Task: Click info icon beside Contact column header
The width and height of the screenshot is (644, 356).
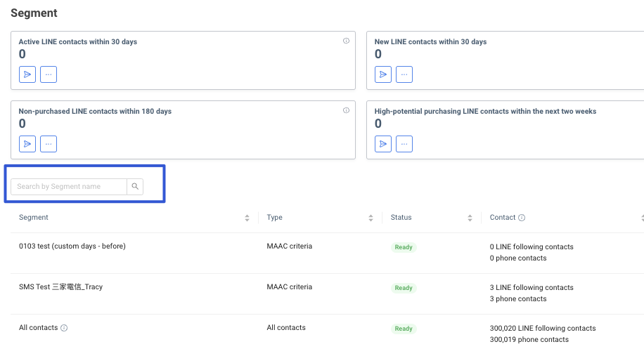Action: coord(522,218)
